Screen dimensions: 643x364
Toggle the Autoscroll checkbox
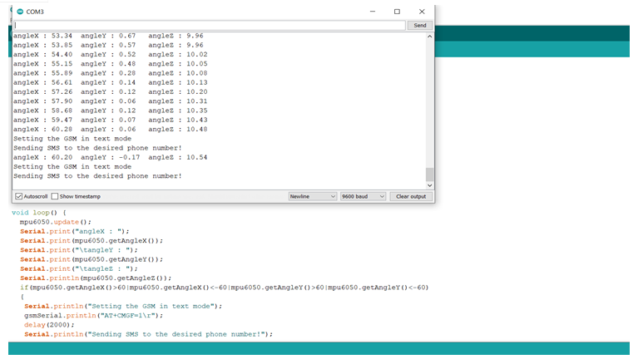(x=19, y=196)
